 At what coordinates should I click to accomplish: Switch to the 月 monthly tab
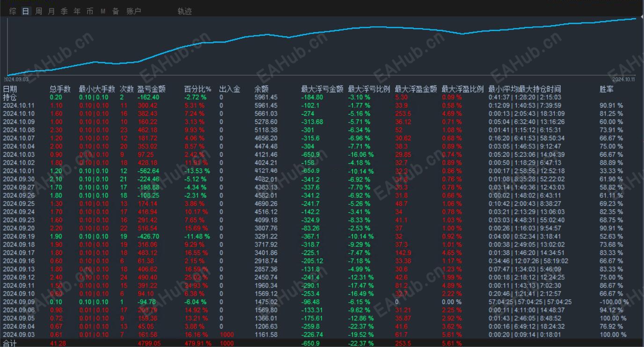(x=51, y=11)
